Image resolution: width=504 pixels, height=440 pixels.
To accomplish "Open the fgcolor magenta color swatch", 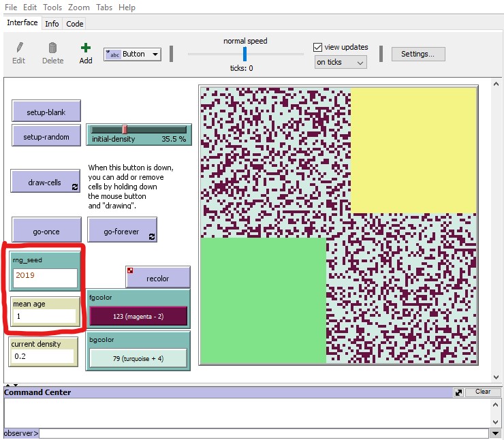I will point(138,316).
